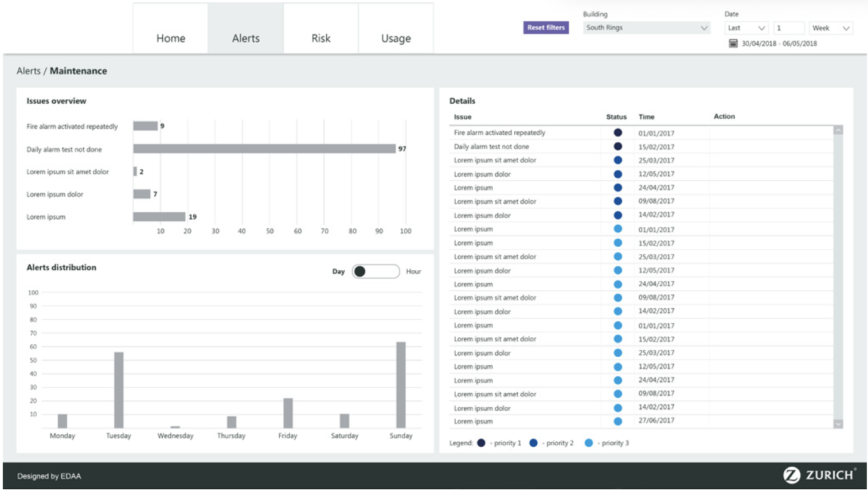
Task: Select the Hour label in Alerts distribution
Action: tap(413, 271)
